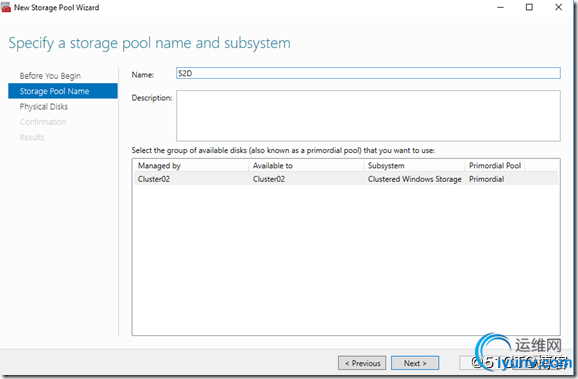This screenshot has width=578, height=379.
Task: Sort by the Managed by column header
Action: [191, 166]
